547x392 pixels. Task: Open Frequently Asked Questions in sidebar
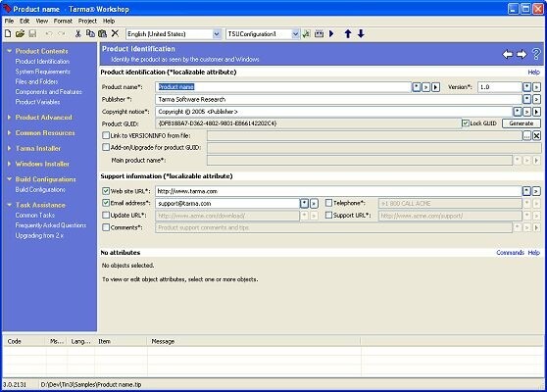pyautogui.click(x=51, y=225)
